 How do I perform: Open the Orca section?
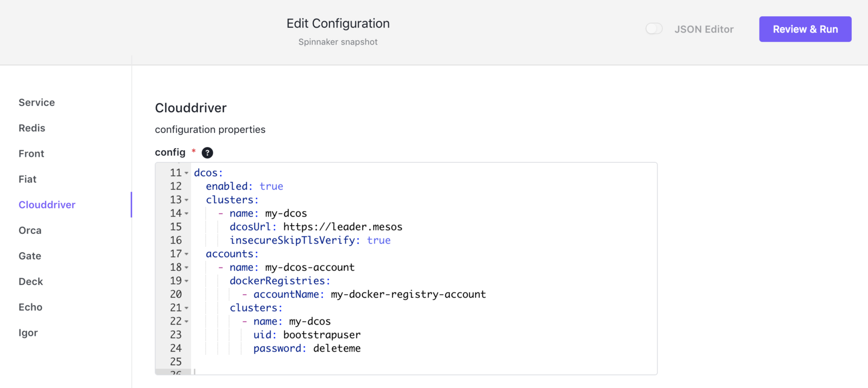(30, 230)
